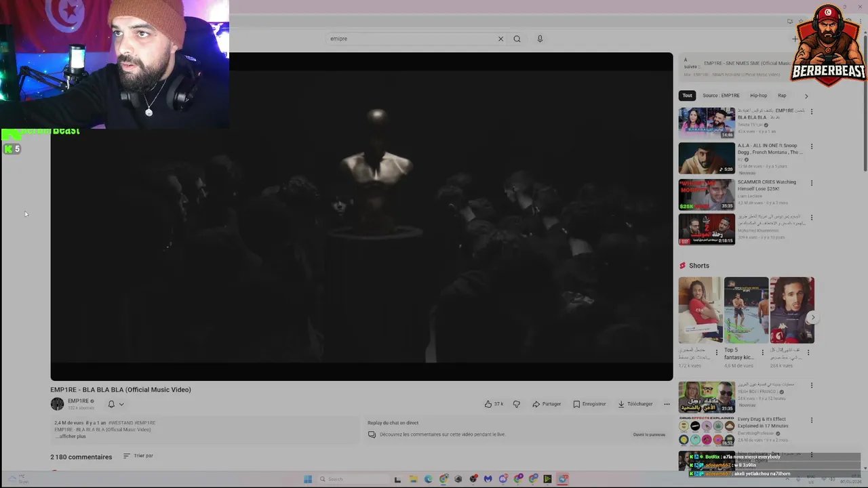This screenshot has height=488, width=868.
Task: Open options menu for SCAMMER CRIES video
Action: tap(811, 183)
